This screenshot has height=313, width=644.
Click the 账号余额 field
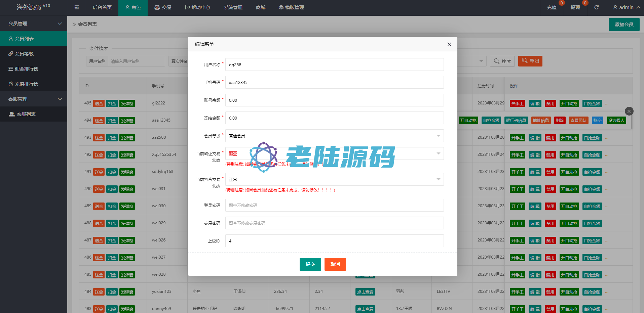tap(334, 100)
